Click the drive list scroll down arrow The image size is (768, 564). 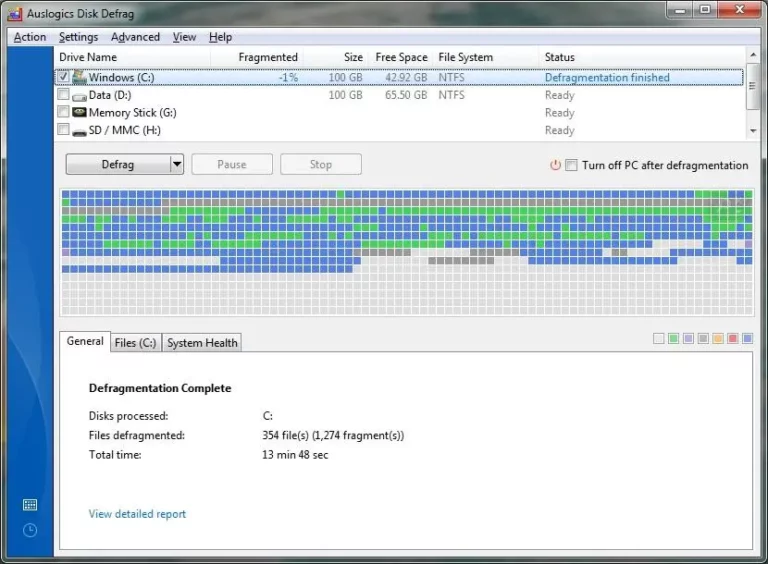tap(753, 131)
